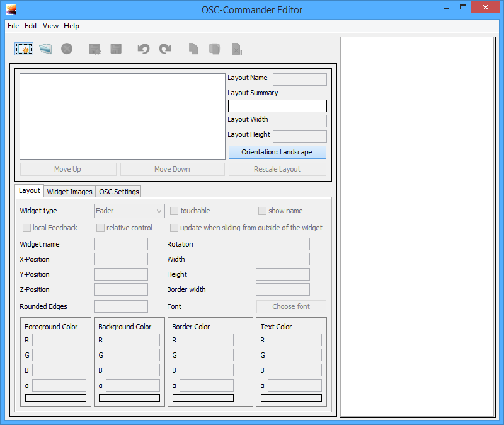This screenshot has height=425, width=504.
Task: Click the OSC-Commander app icon in title bar
Action: (x=11, y=9)
